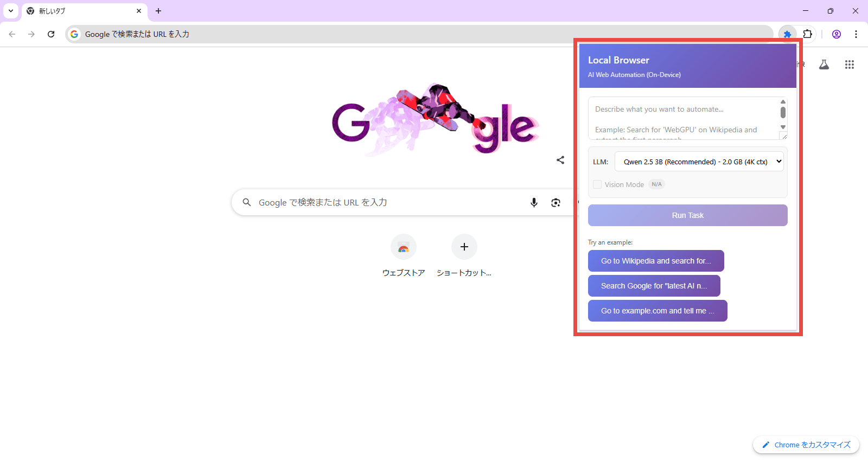Open the ウェブストア shortcut
The height and width of the screenshot is (462, 868).
click(x=404, y=255)
